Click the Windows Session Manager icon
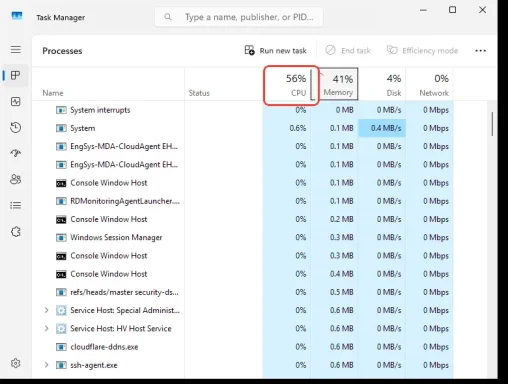Image resolution: width=508 pixels, height=384 pixels. pyautogui.click(x=61, y=238)
